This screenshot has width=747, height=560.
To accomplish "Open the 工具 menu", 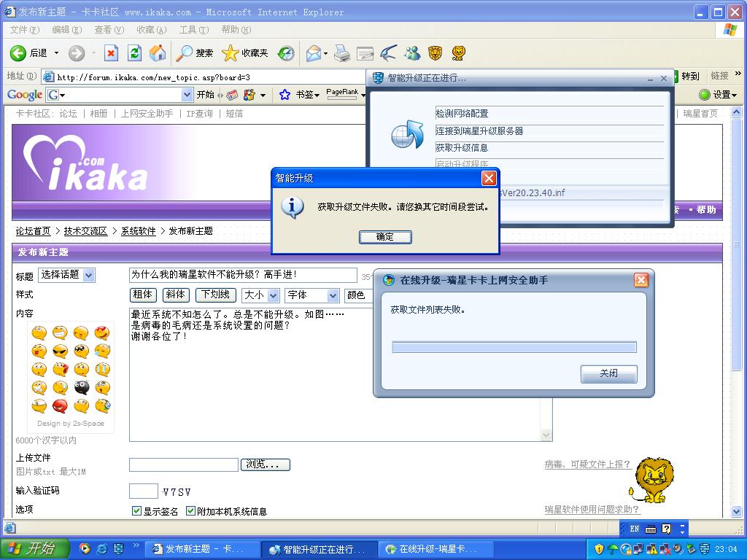I will point(194,29).
